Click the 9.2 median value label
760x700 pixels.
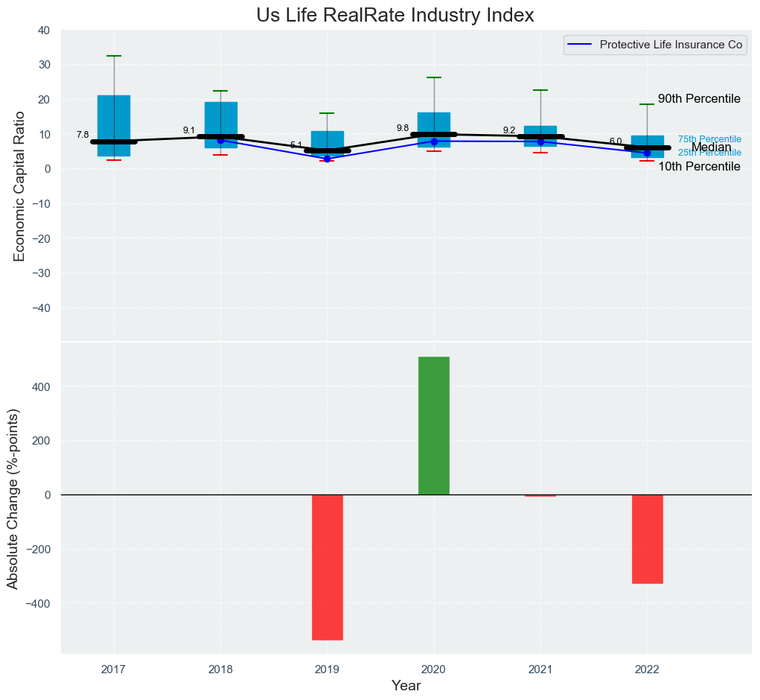[x=509, y=130]
